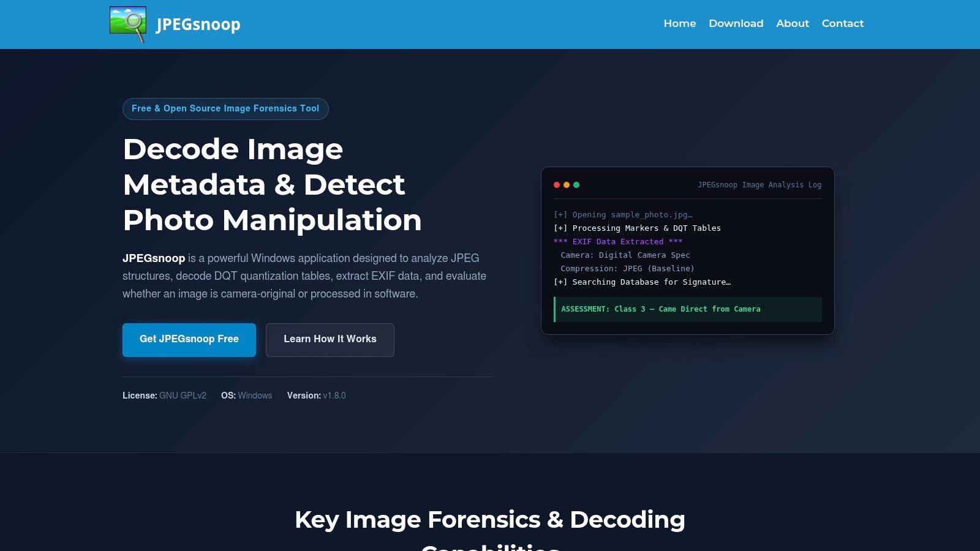Image resolution: width=980 pixels, height=551 pixels.
Task: Open the About nav link
Action: point(793,23)
